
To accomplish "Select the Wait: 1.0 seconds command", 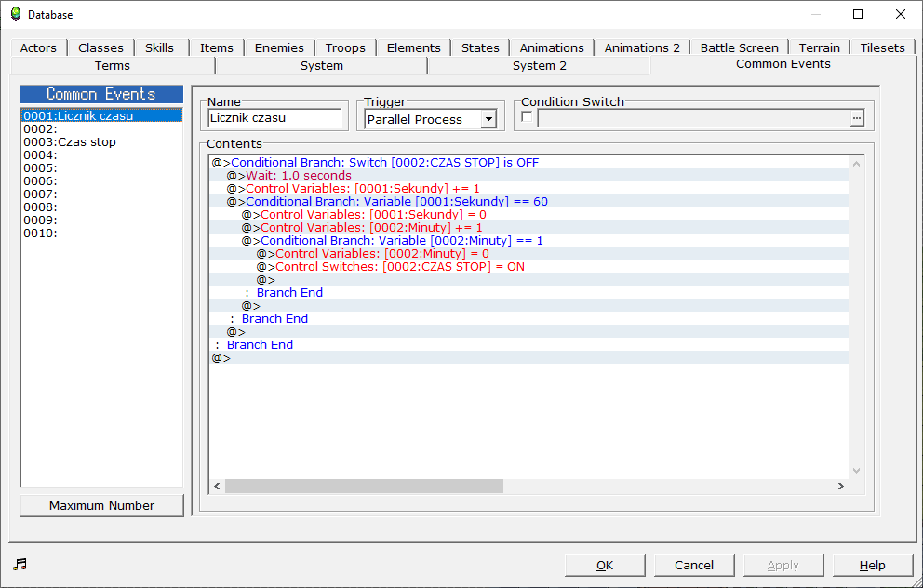I will tap(529, 176).
